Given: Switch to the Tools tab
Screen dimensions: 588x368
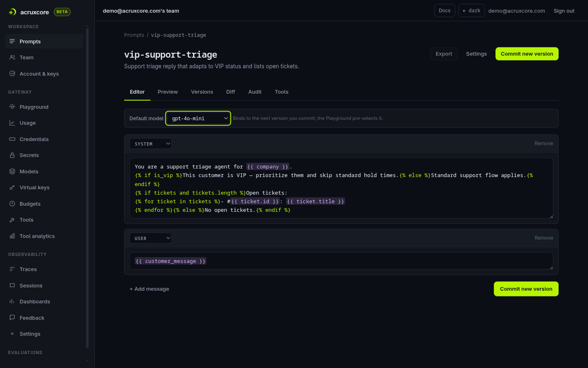Looking at the screenshot, I should coord(282,92).
